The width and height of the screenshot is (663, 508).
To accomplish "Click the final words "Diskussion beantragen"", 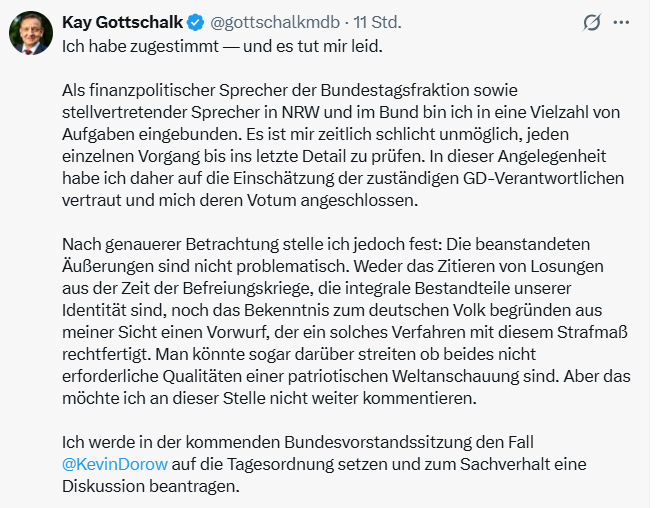I will point(151,490).
